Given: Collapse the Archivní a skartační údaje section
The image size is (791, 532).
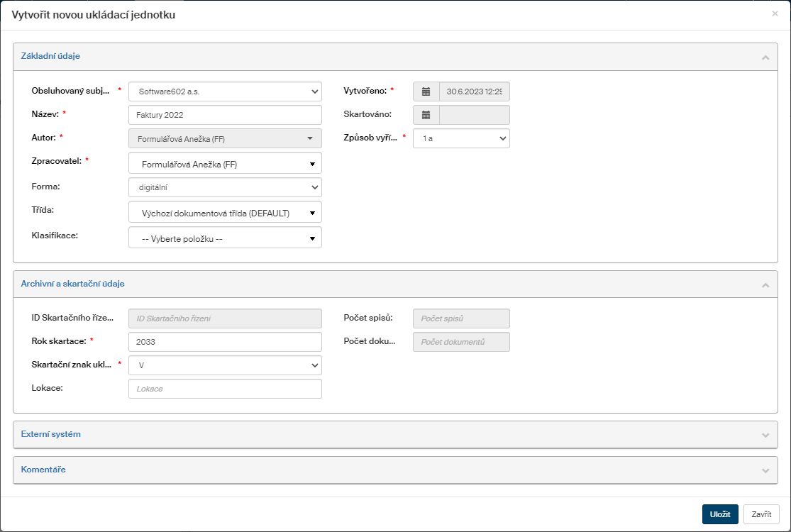Looking at the screenshot, I should pos(765,284).
